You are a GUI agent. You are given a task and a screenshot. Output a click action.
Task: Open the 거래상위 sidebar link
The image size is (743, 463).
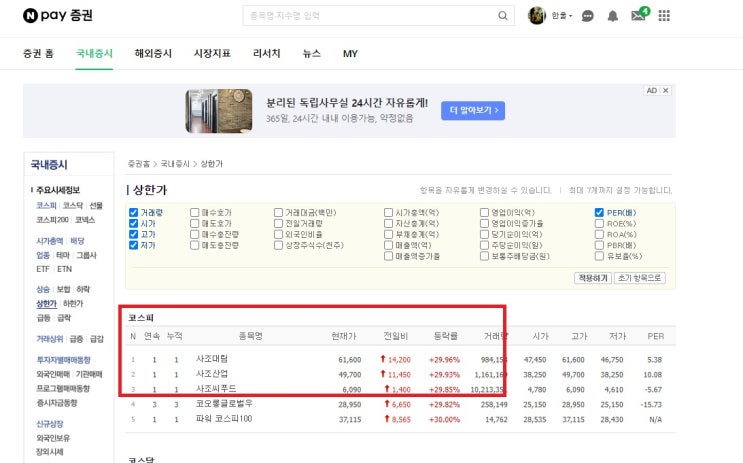tap(50, 339)
